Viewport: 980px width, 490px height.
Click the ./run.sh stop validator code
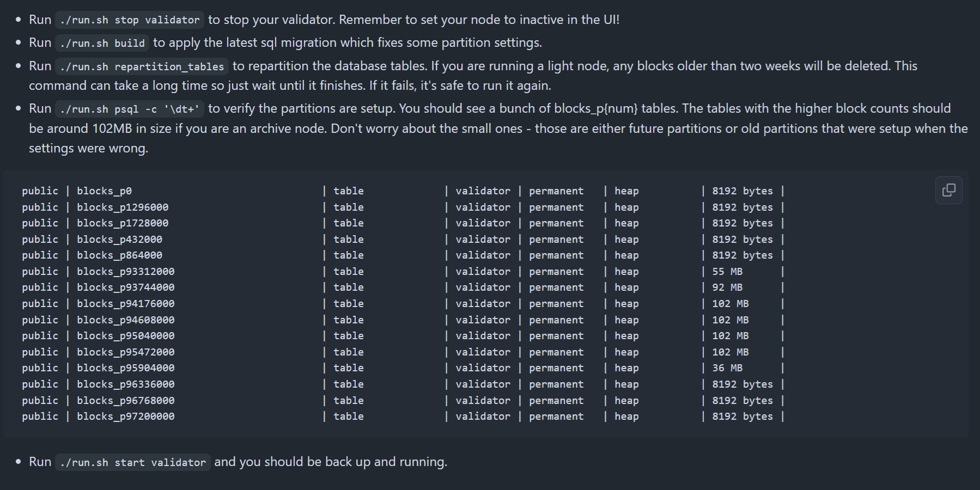pos(130,20)
